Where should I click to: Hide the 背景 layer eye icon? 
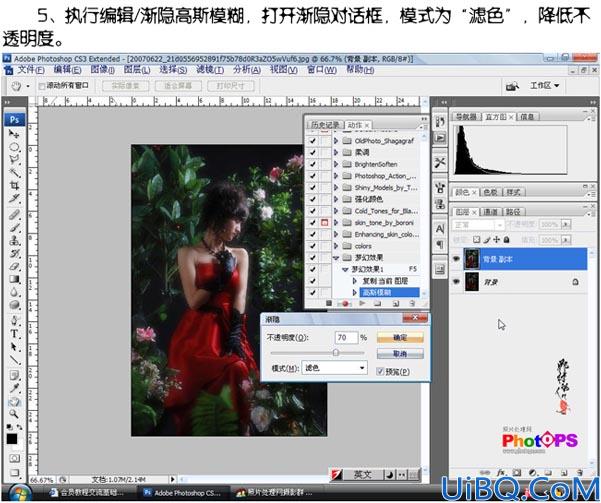point(456,282)
